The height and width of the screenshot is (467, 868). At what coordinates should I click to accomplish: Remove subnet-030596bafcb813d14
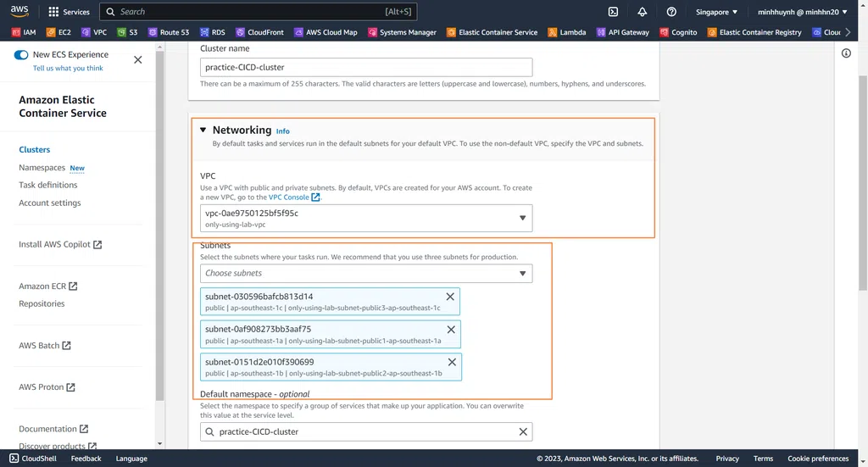click(450, 297)
